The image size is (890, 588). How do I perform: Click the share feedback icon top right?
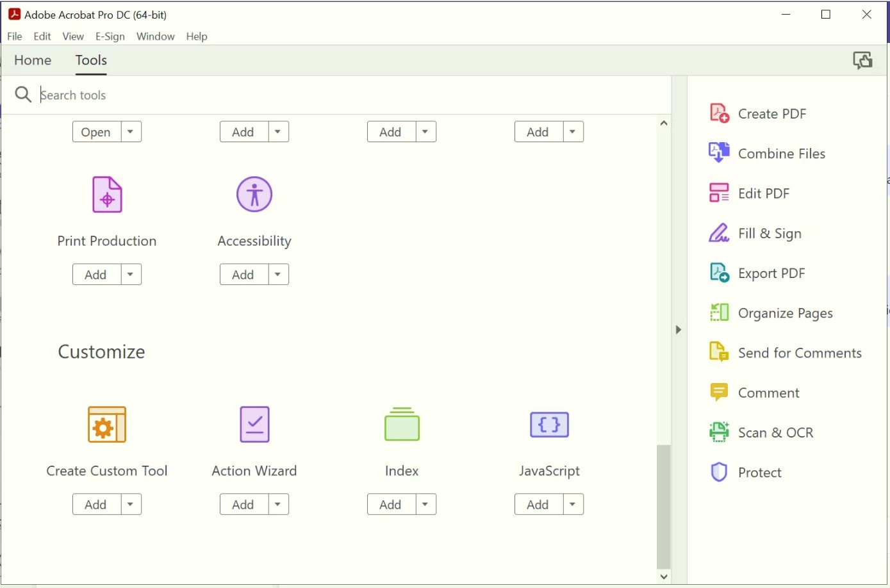[x=862, y=60]
